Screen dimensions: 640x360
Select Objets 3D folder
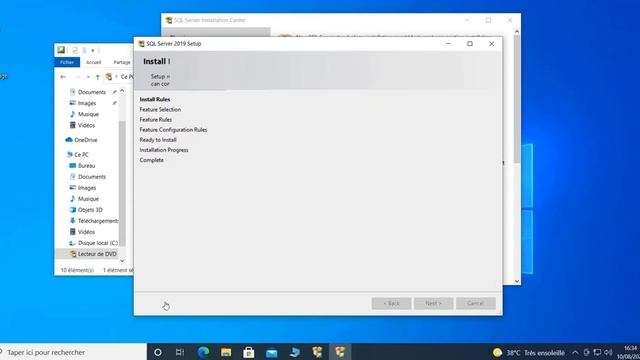90,210
